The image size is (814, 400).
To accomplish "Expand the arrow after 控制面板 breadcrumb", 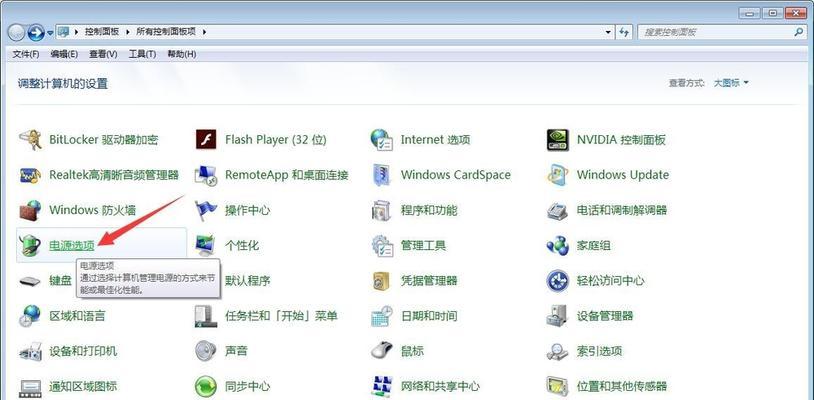I will pos(128,32).
